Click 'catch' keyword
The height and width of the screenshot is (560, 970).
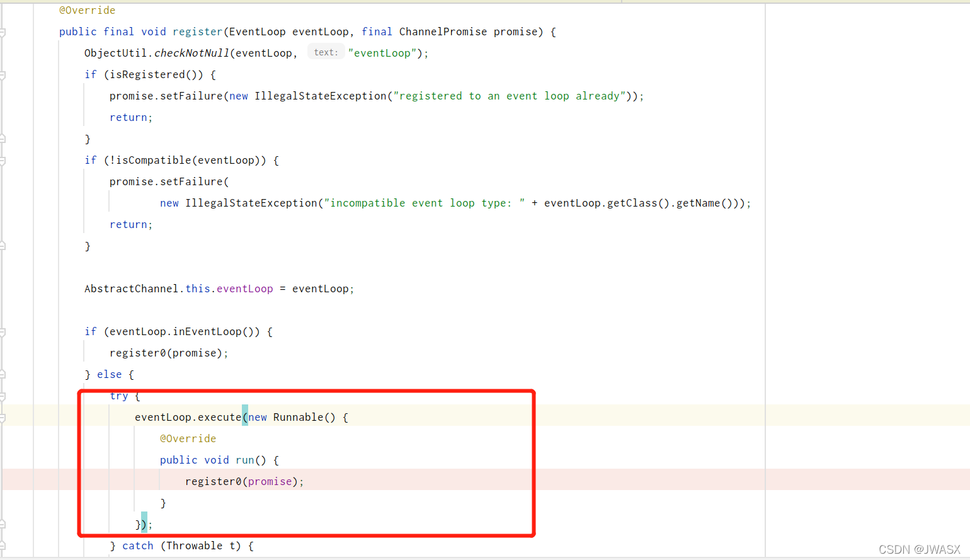138,546
